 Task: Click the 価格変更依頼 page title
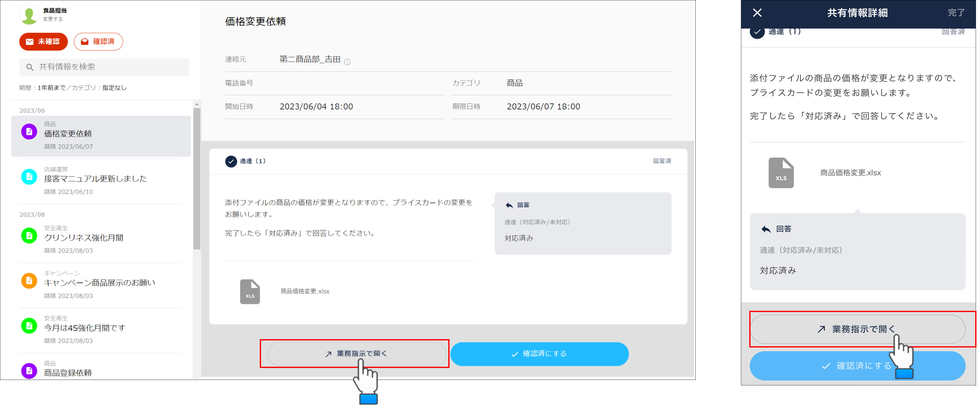pos(255,21)
